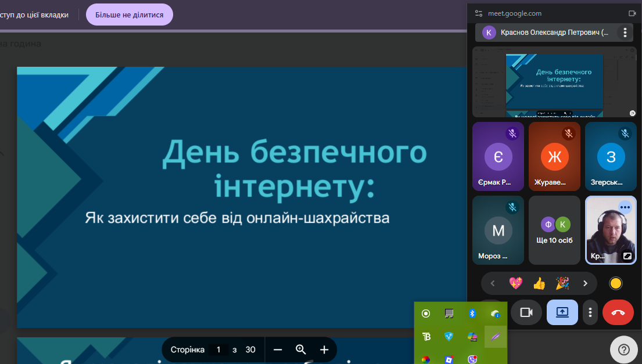Toggle the camera in the Meet toolbar
Viewport: 642px width, 364px height.
[526, 312]
